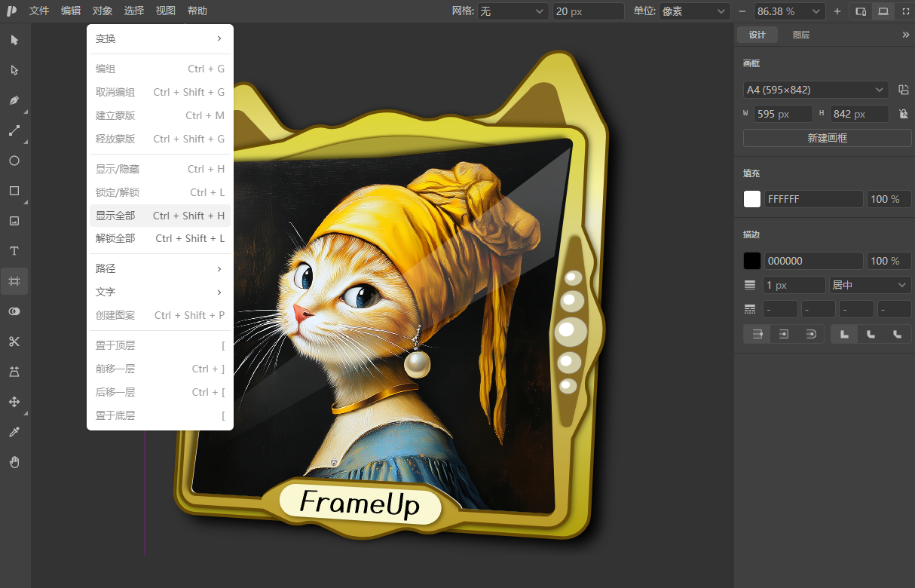Image resolution: width=915 pixels, height=588 pixels.
Task: Select the black arrow selection tool
Action: (x=14, y=40)
